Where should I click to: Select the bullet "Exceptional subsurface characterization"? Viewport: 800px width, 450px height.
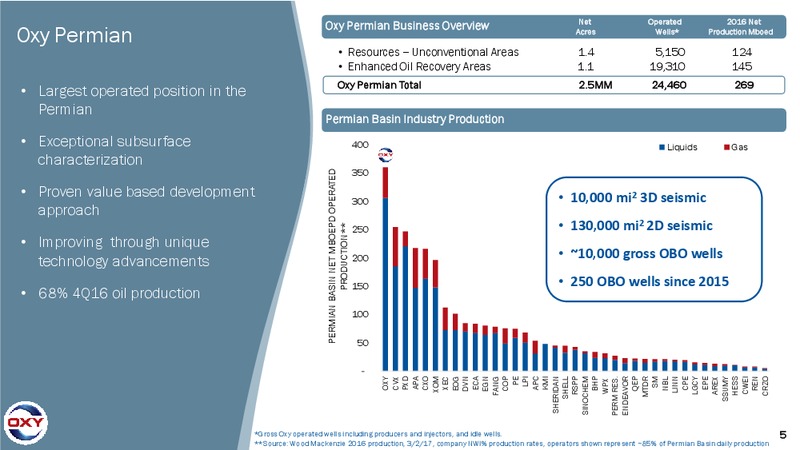point(114,151)
